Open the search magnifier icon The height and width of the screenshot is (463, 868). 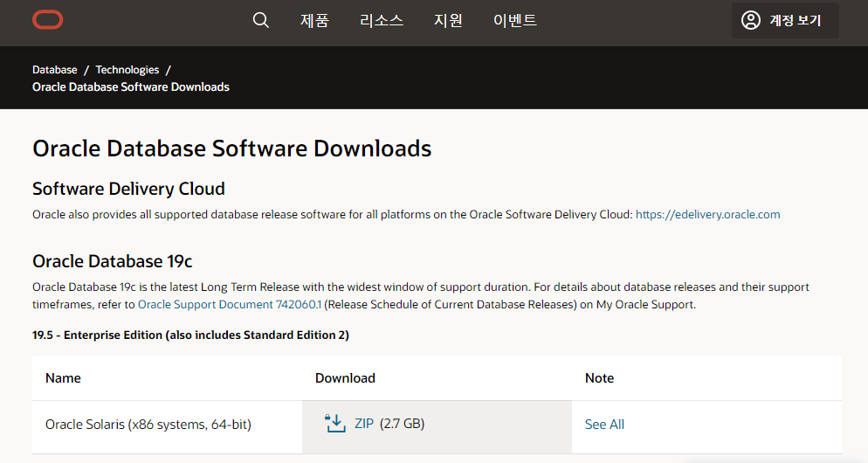coord(261,20)
